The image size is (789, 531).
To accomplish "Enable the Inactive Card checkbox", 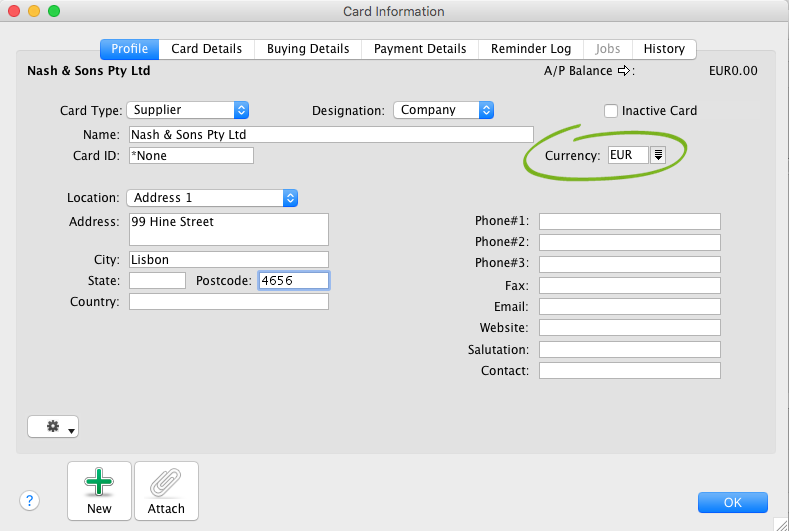I will coord(611,111).
